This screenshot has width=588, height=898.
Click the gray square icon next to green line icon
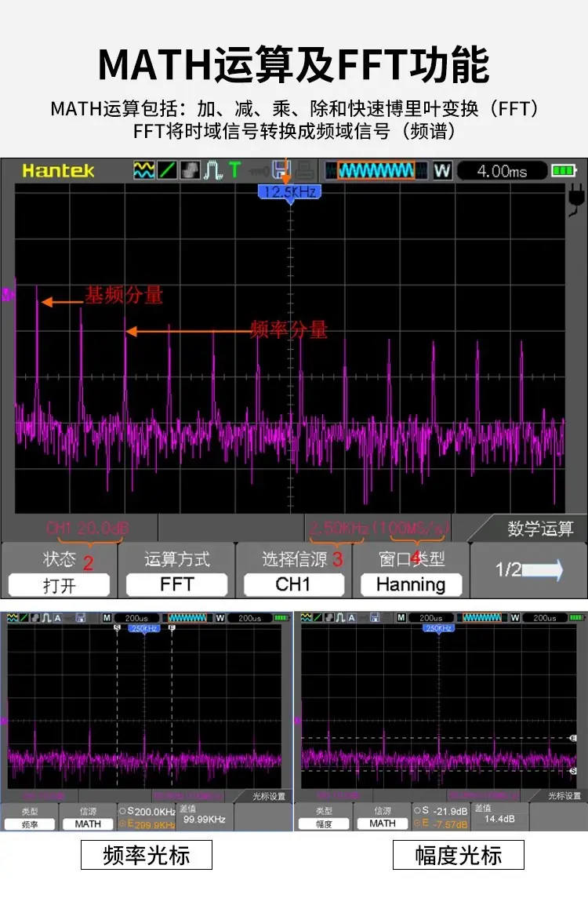(190, 171)
